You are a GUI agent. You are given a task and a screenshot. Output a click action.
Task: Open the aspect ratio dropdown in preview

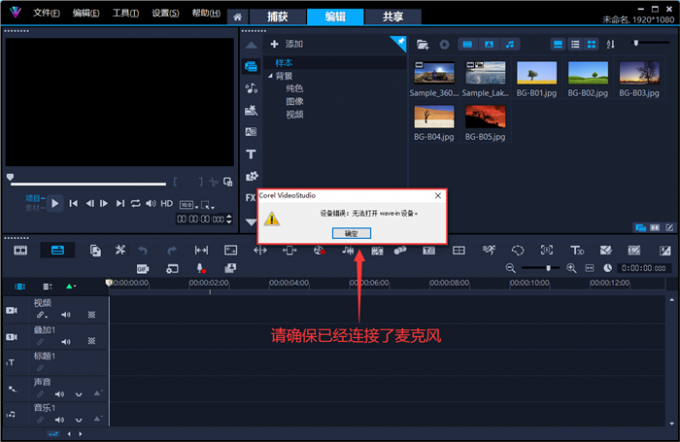click(x=189, y=205)
